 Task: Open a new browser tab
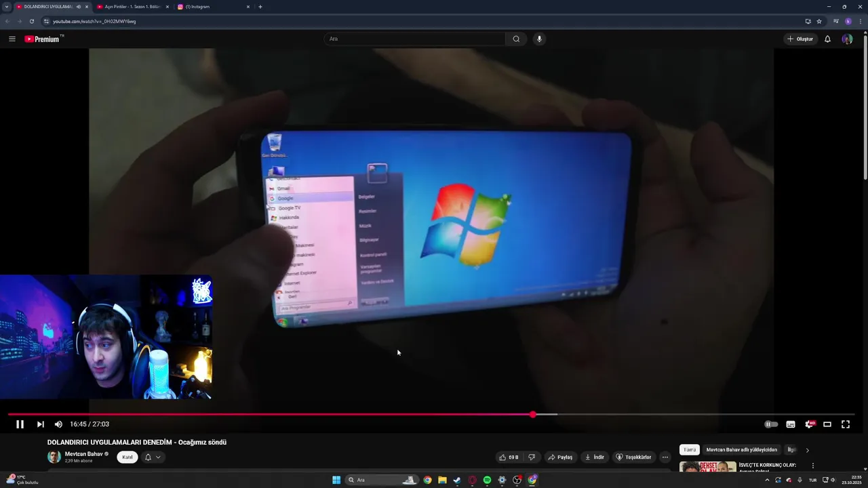tap(260, 7)
